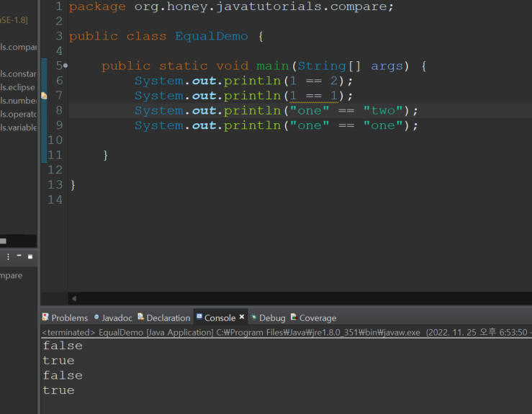Image resolution: width=532 pixels, height=414 pixels.
Task: Select the ls.number package entry
Action: [18, 101]
